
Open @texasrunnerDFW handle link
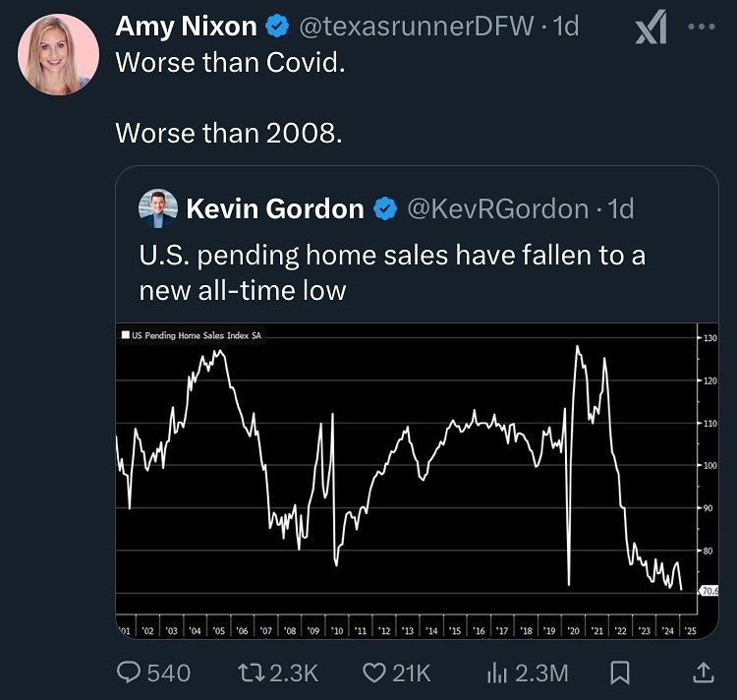pyautogui.click(x=417, y=27)
